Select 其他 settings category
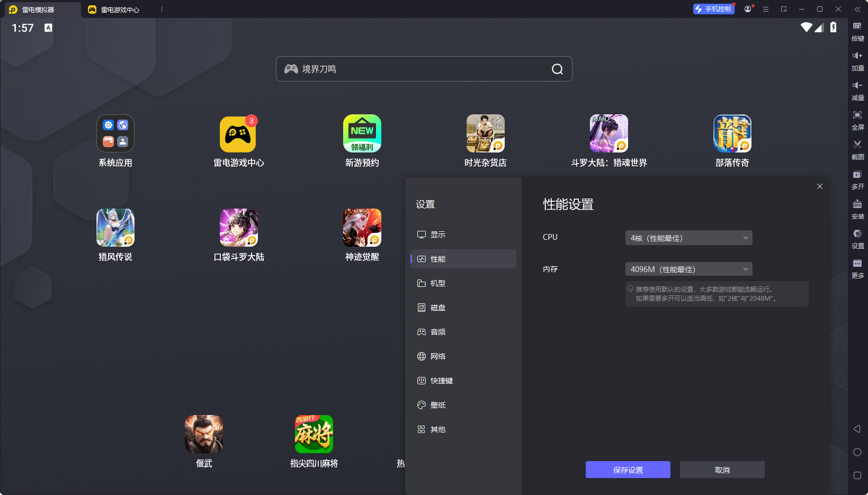This screenshot has width=868, height=495. [463, 429]
